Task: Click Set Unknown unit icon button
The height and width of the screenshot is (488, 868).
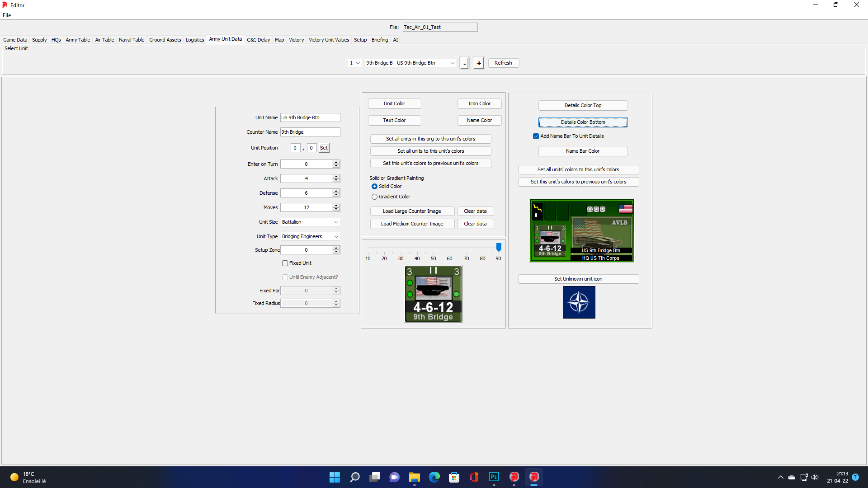Action: point(578,279)
